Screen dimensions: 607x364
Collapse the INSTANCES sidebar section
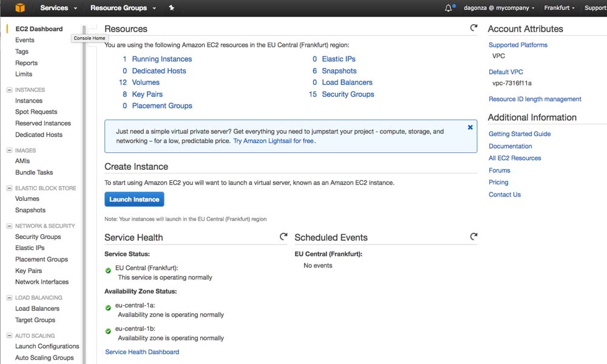click(x=9, y=90)
